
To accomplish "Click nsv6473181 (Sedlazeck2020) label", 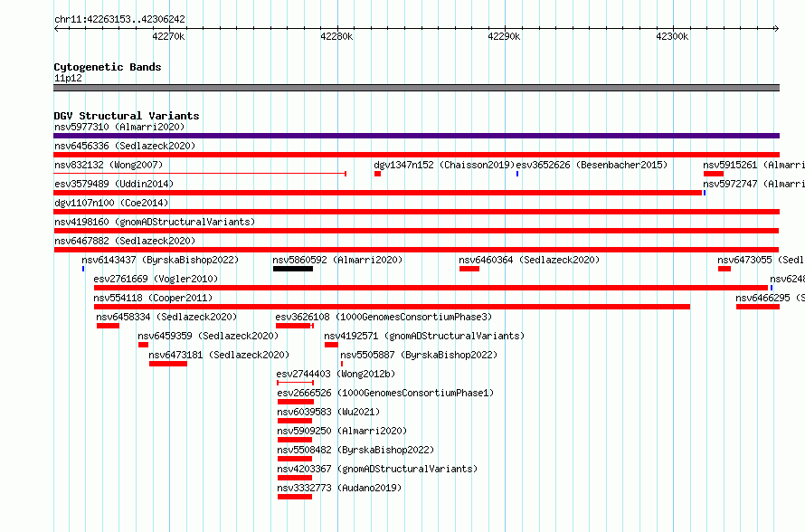I will tap(219, 355).
